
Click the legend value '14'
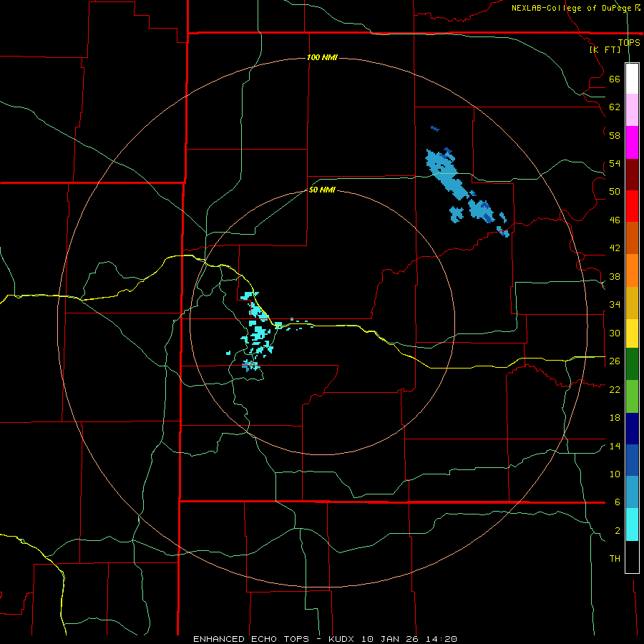pos(615,446)
